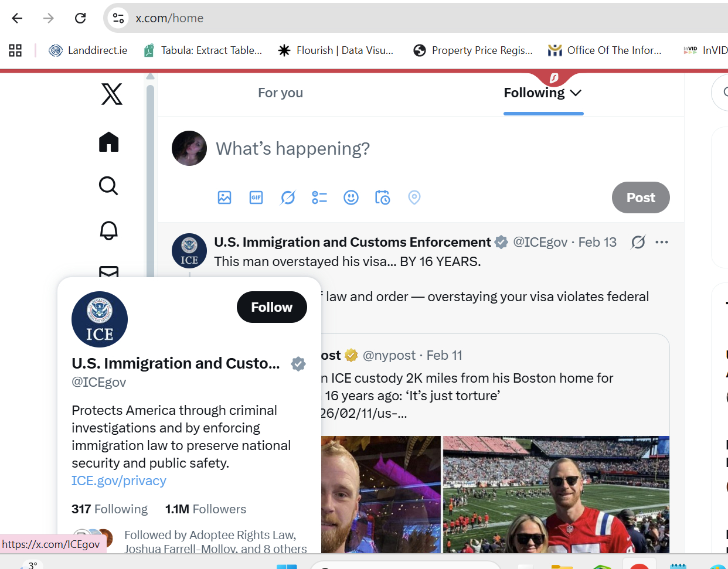The width and height of the screenshot is (728, 569).
Task: Reload the page with the refresh button
Action: tap(80, 18)
